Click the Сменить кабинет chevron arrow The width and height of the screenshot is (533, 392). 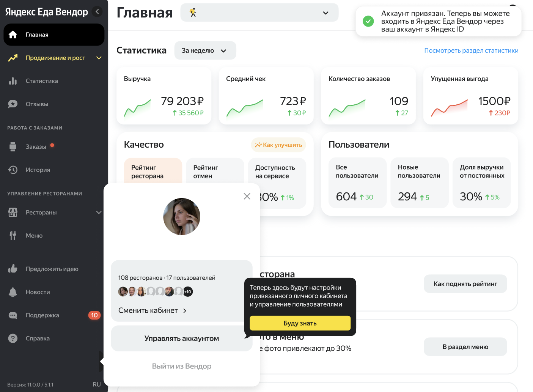(185, 311)
